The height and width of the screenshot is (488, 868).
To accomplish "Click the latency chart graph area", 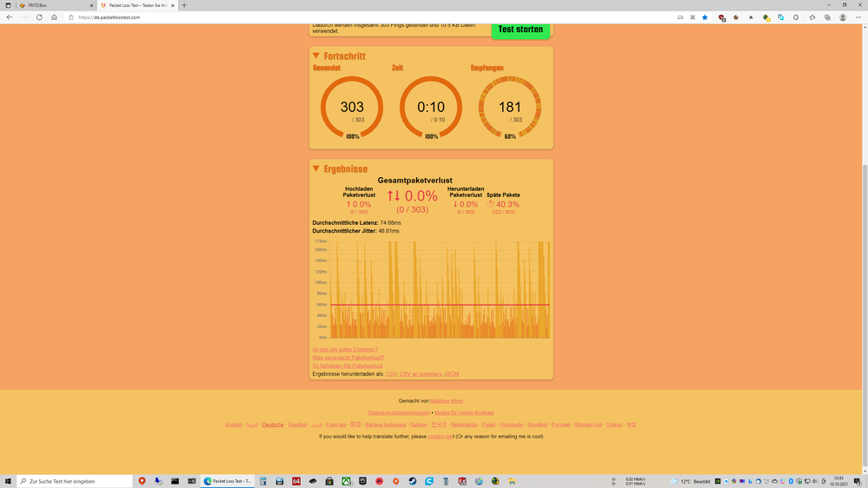I will [440, 289].
